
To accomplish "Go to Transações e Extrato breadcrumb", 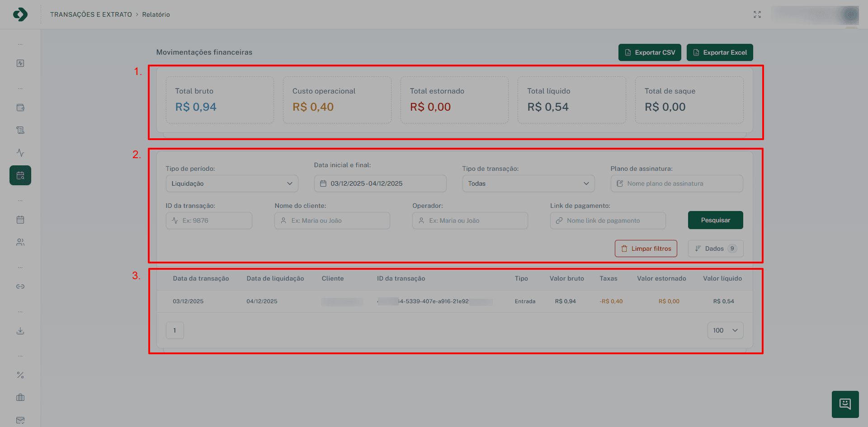I will (x=91, y=14).
